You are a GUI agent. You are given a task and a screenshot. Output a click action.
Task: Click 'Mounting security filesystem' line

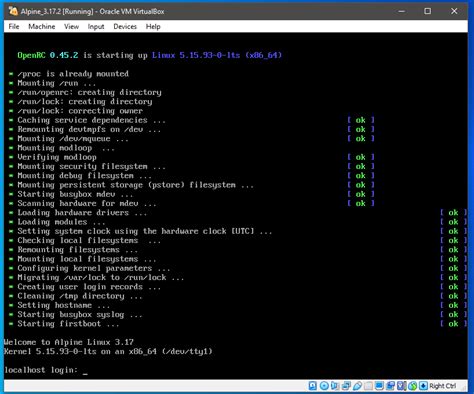point(91,166)
